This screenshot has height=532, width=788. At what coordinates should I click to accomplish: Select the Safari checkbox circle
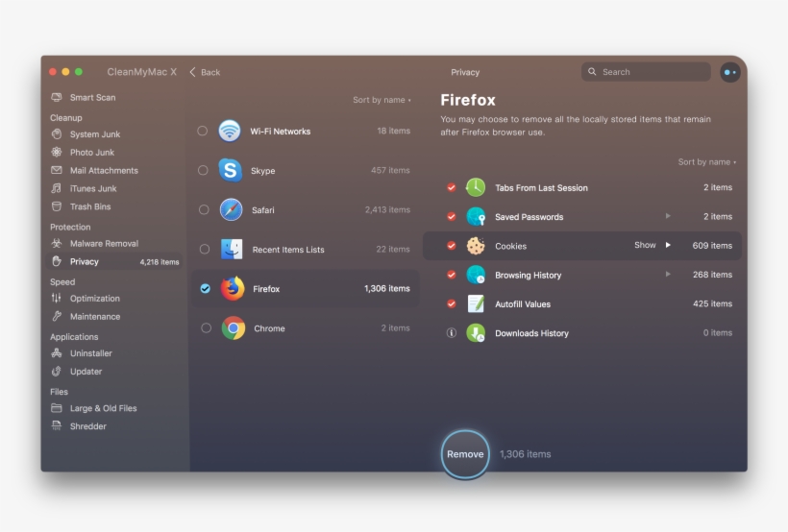coord(204,209)
